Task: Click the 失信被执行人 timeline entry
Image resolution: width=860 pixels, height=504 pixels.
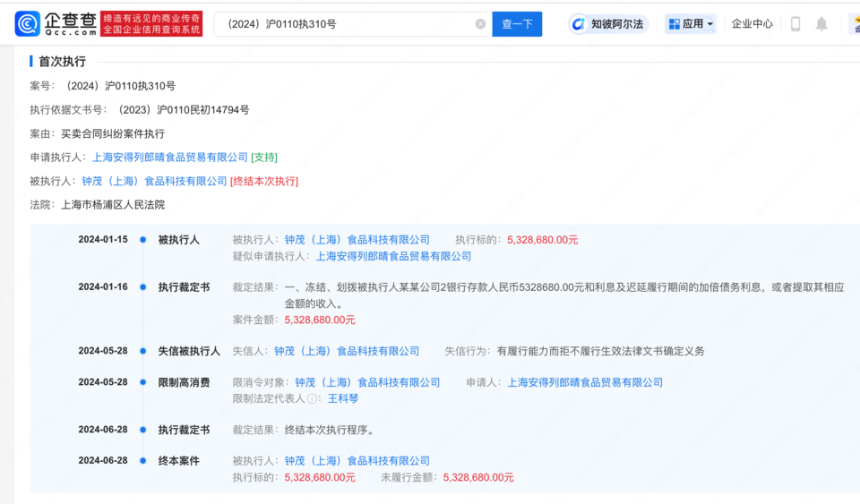Action: pos(189,351)
